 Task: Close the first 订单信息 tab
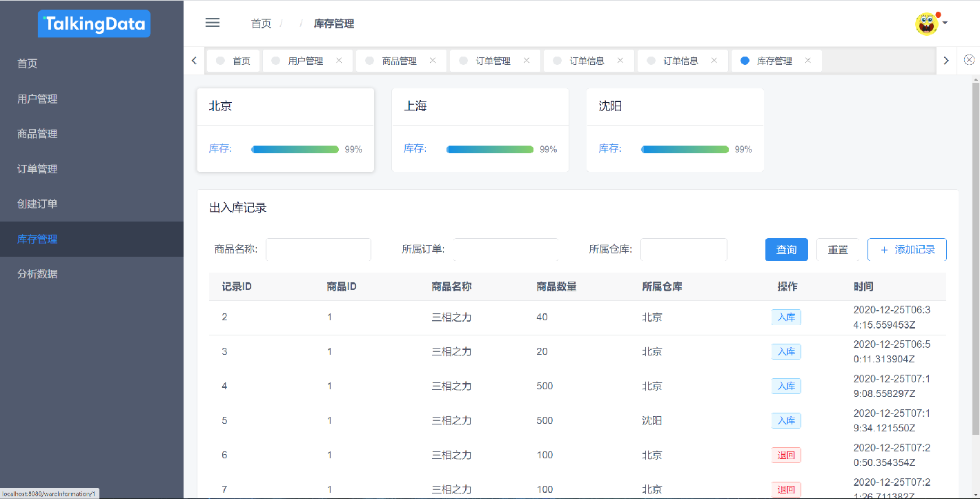tap(620, 60)
